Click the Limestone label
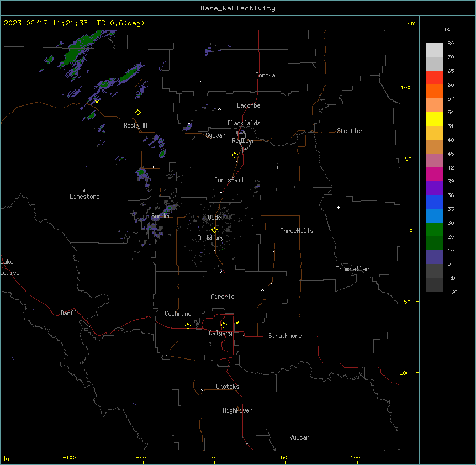 84,197
